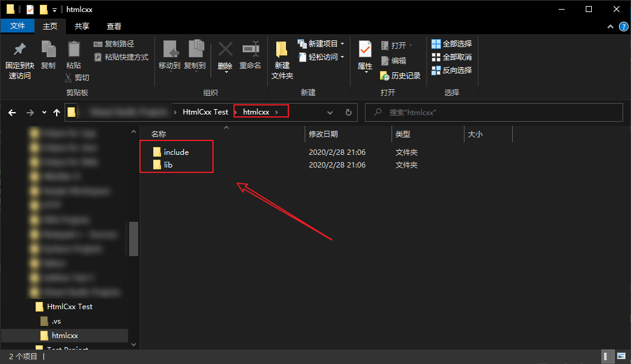Click the refresh icon in the address bar
The image size is (631, 364).
[x=349, y=112]
